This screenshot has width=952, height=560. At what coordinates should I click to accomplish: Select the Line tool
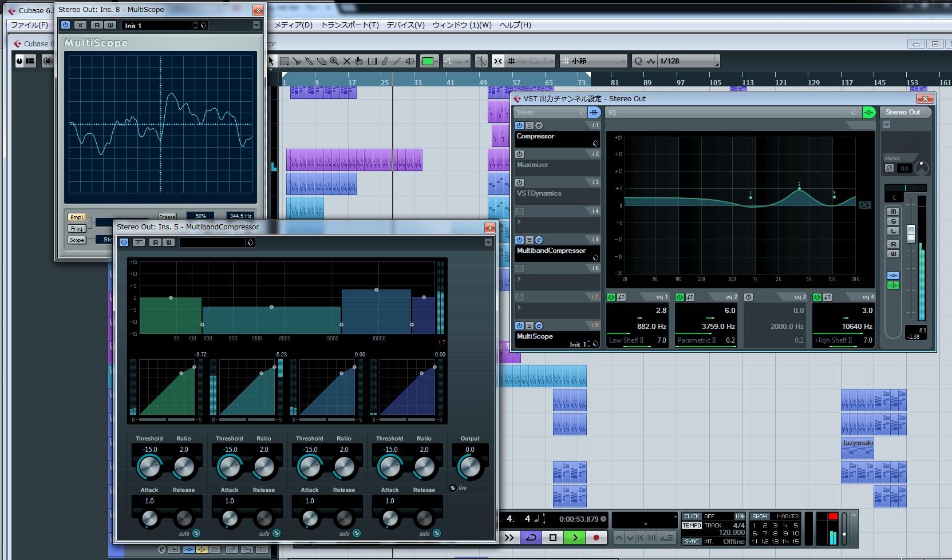coord(397,61)
